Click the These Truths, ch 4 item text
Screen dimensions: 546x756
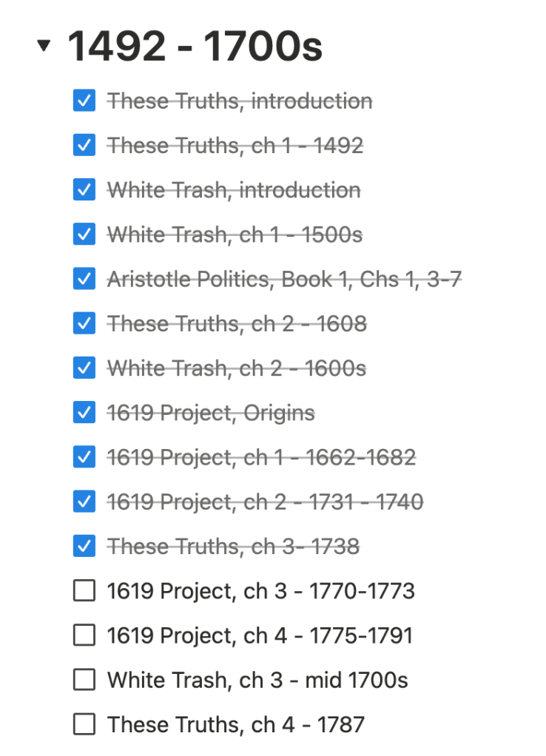pos(236,724)
